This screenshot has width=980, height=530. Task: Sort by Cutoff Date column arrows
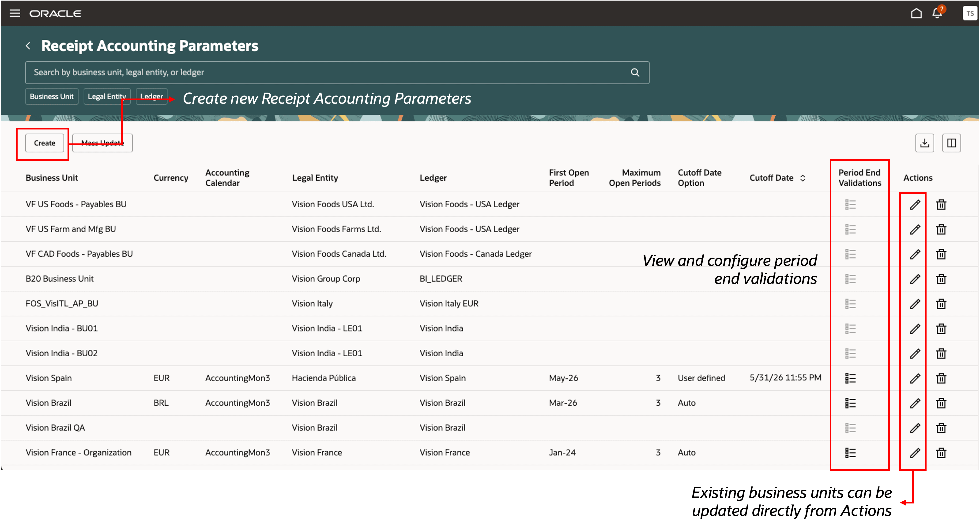tap(803, 178)
